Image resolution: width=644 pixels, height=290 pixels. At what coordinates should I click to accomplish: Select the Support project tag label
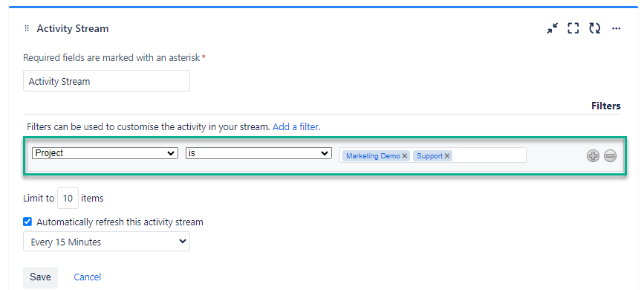(429, 156)
